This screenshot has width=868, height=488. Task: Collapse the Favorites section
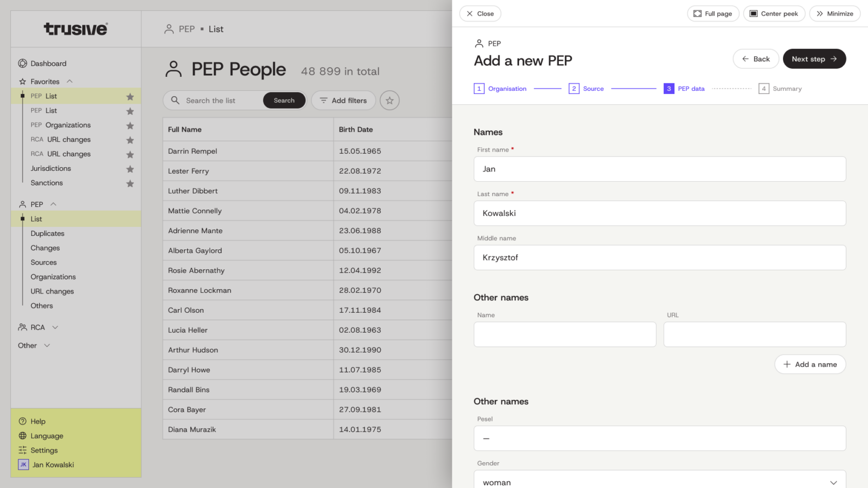pos(69,82)
